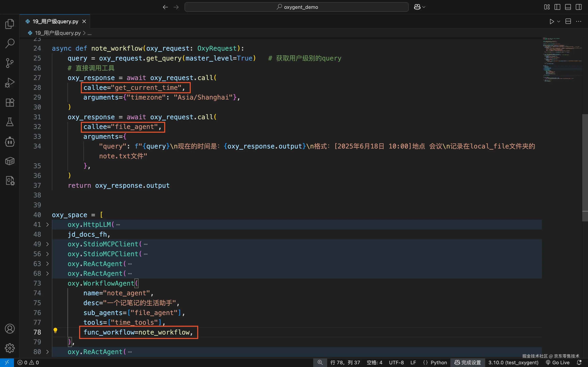Click the Python language mode in status bar
Viewport: 588px width, 367px height.
tap(439, 362)
